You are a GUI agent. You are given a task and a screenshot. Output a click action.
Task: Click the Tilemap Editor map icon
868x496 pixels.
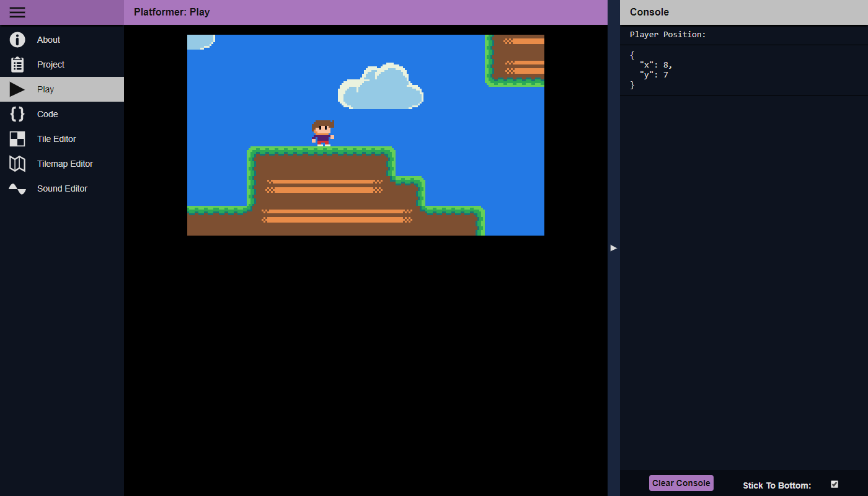point(17,164)
